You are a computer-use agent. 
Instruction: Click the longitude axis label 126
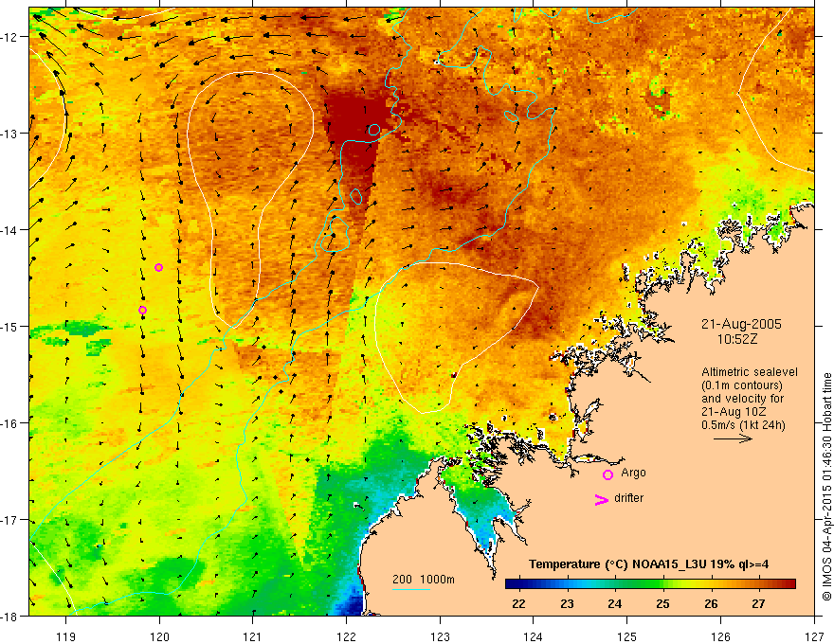pyautogui.click(x=720, y=636)
